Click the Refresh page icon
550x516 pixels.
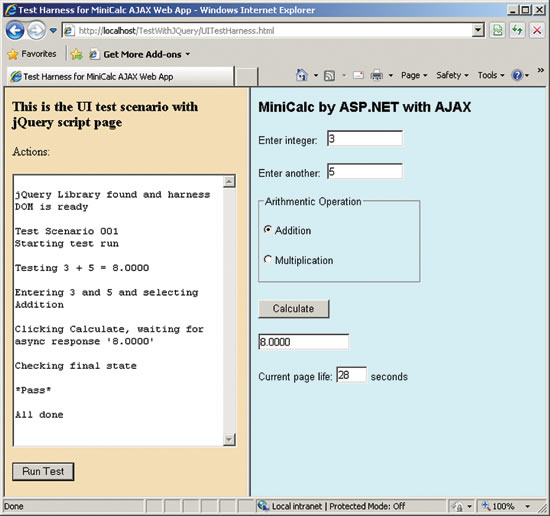[x=517, y=31]
